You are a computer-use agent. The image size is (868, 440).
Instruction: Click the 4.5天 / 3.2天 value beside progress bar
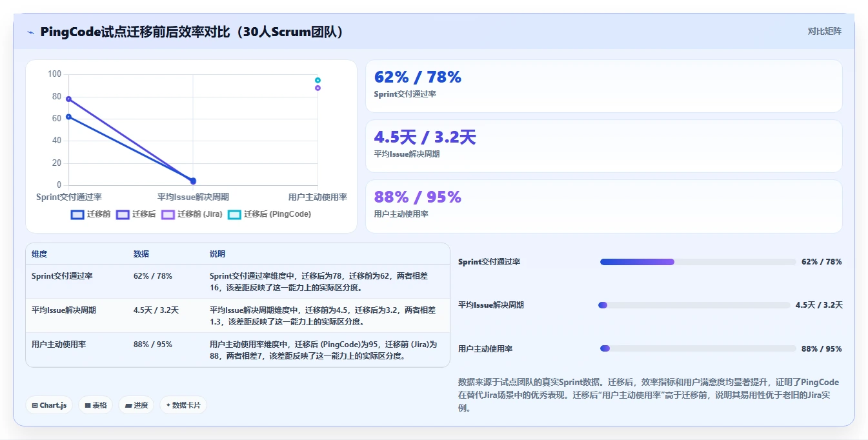pyautogui.click(x=819, y=305)
